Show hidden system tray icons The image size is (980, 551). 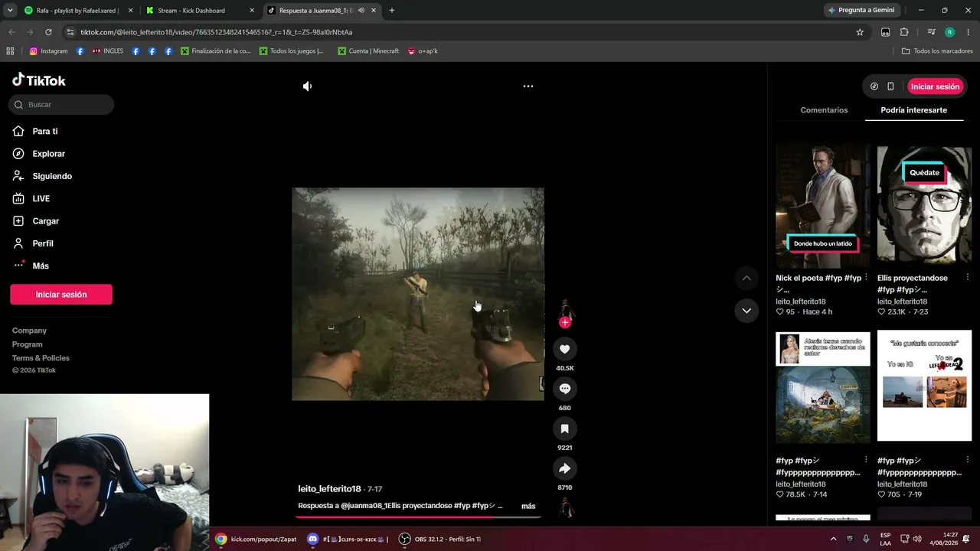[x=833, y=540]
